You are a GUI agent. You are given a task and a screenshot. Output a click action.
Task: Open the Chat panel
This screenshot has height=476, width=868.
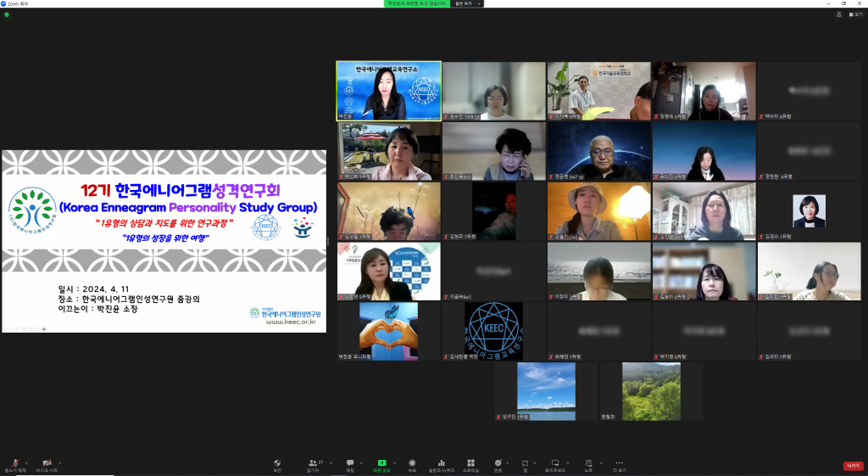tap(350, 465)
